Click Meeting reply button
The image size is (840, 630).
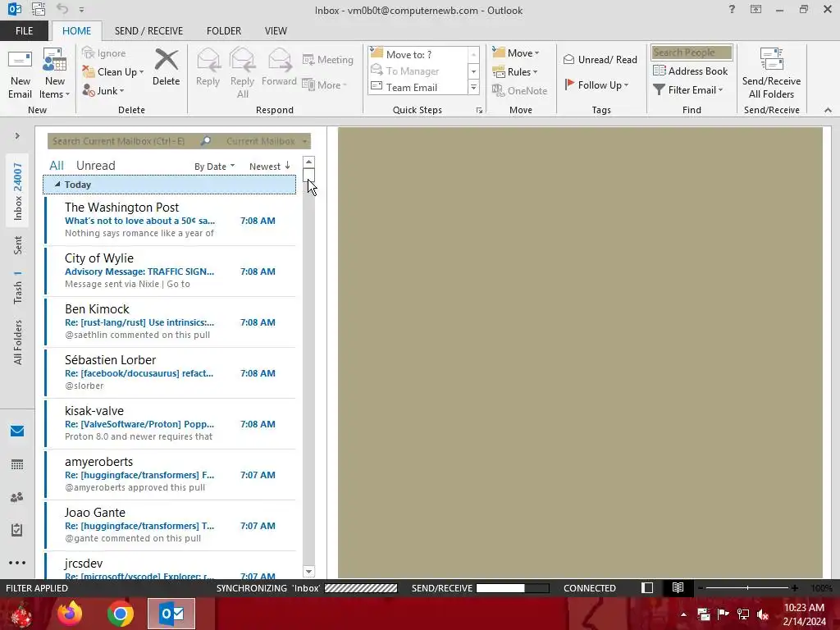pyautogui.click(x=328, y=59)
